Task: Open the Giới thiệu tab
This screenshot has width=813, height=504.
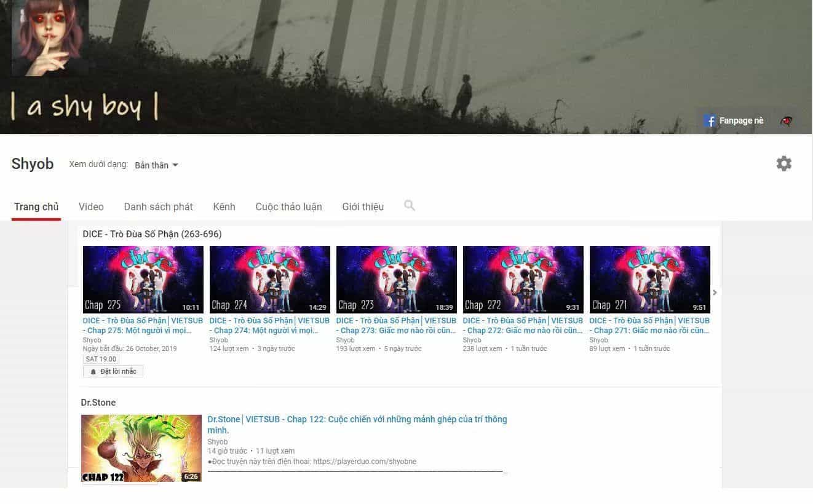Action: pyautogui.click(x=363, y=207)
